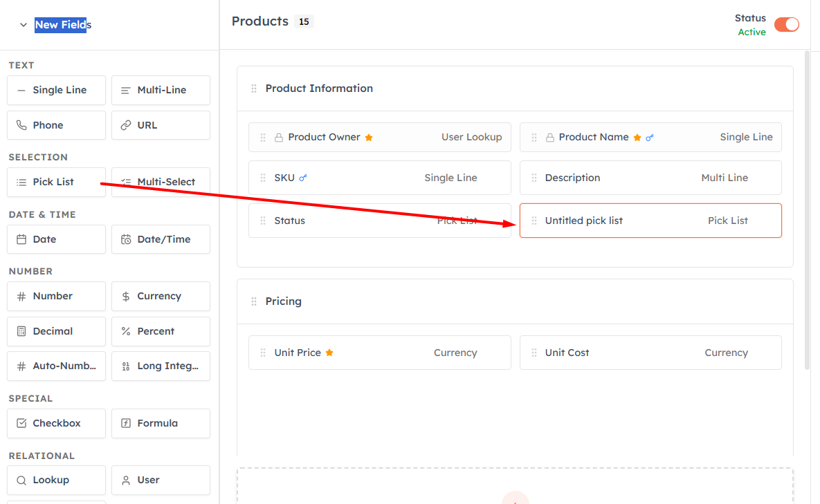Click the unique key icon beside SKU
Image resolution: width=820 pixels, height=504 pixels.
click(x=303, y=178)
